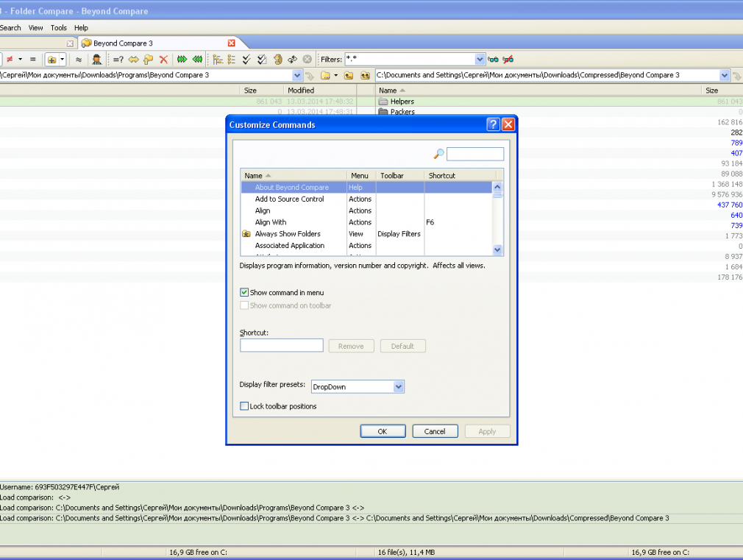743x560 pixels.
Task: Toggle the Always Show Folders toolbar icon
Action: (x=51, y=60)
